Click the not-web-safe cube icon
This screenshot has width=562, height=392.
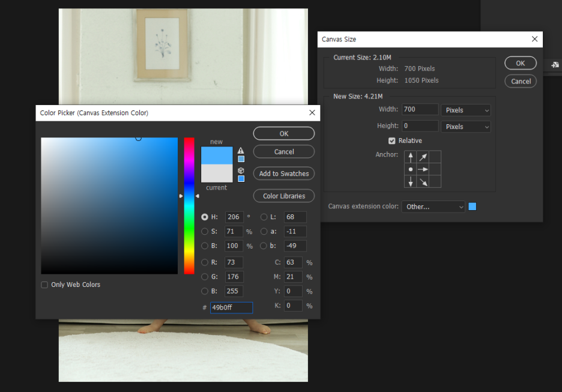[x=241, y=170]
